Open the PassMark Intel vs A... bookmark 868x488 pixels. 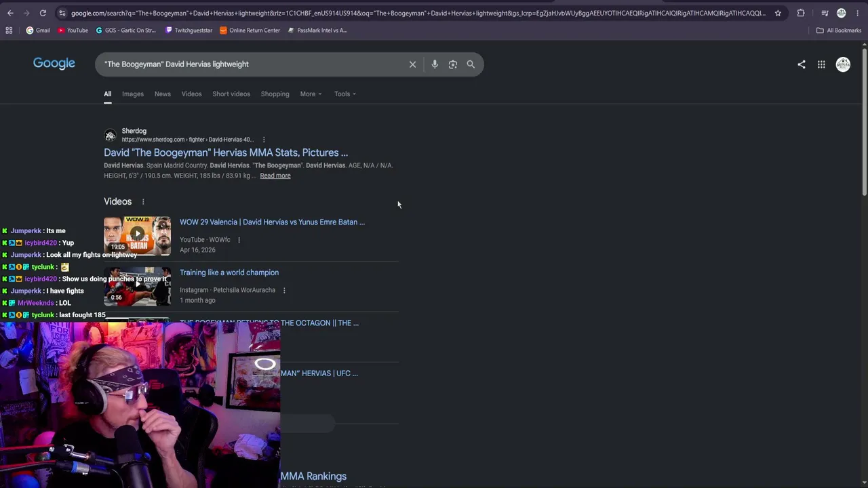(317, 30)
